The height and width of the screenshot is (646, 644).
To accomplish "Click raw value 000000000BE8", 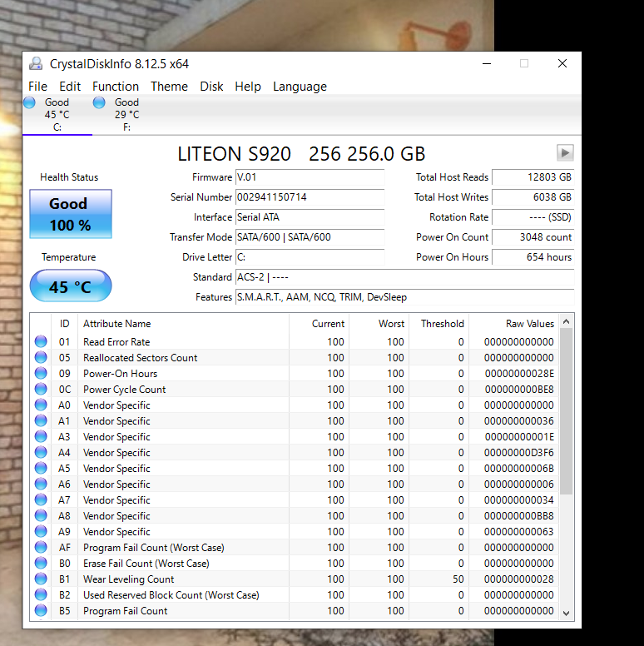I will [x=519, y=389].
